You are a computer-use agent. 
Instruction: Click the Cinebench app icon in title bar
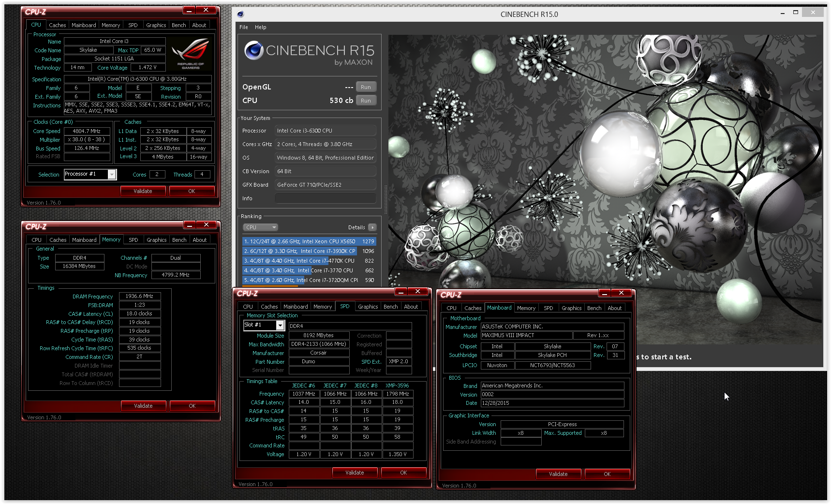(240, 14)
